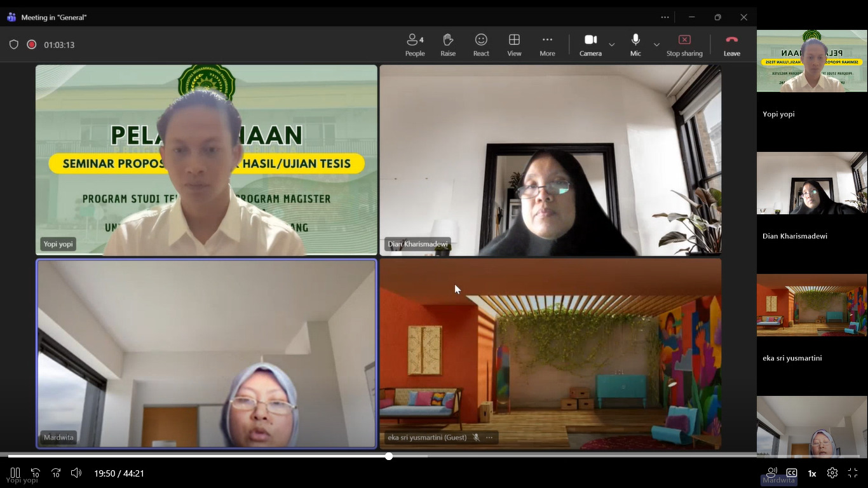Click the red recording indicator icon
The width and height of the screenshot is (868, 488).
click(x=31, y=44)
